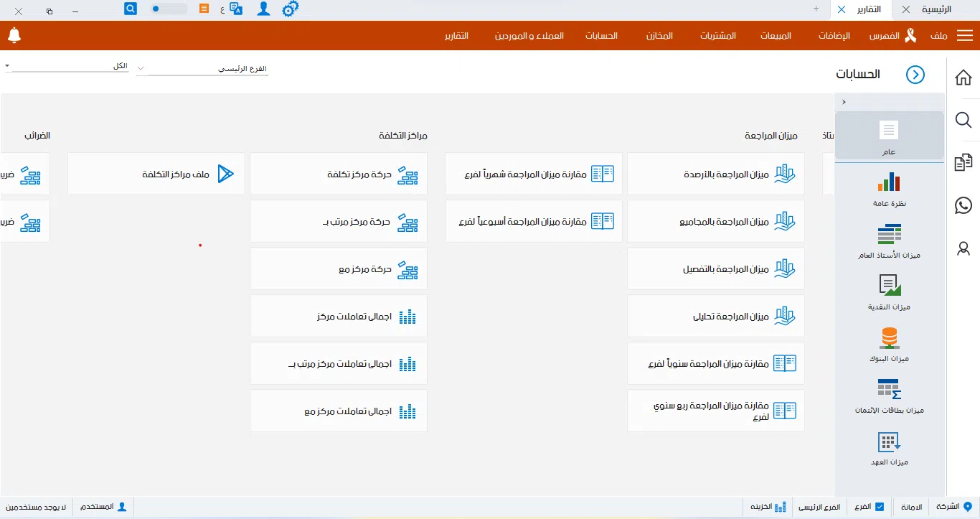Image resolution: width=980 pixels, height=519 pixels.
Task: Open ميزان المراجعة بالأرصدة report
Action: [x=716, y=174]
